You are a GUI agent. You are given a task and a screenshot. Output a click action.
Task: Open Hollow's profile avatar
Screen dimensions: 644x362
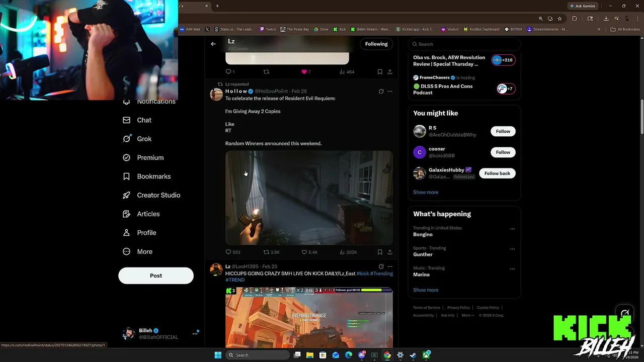216,95
